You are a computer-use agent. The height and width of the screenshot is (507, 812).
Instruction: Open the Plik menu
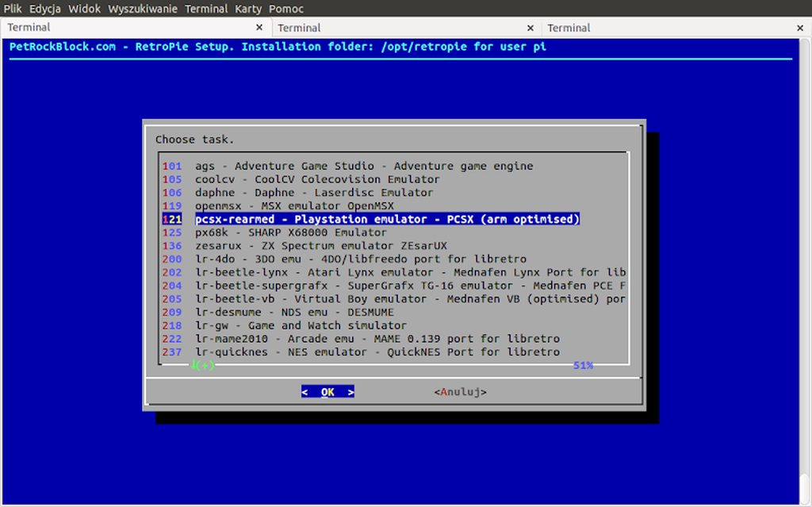pyautogui.click(x=13, y=9)
